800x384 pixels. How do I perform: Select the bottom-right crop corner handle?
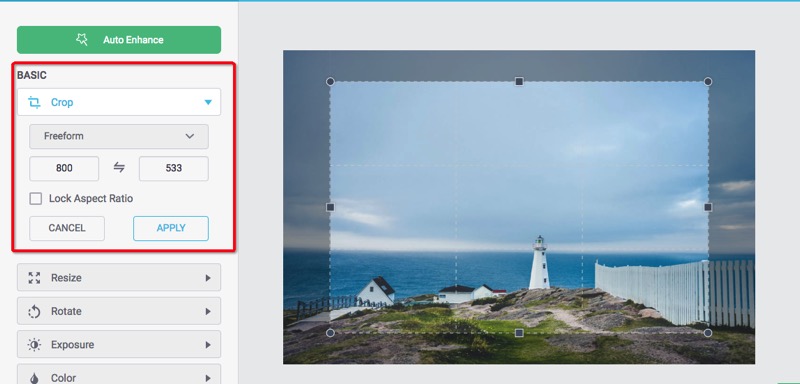coord(708,333)
